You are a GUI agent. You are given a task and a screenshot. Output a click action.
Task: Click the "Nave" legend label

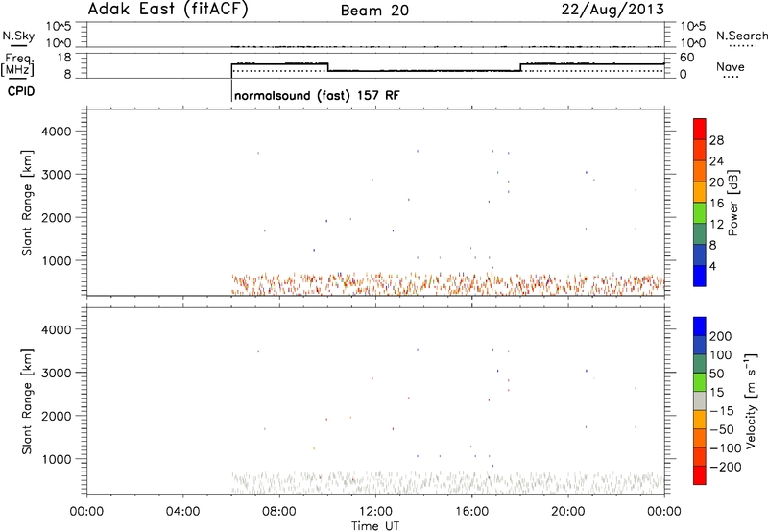[x=731, y=66]
